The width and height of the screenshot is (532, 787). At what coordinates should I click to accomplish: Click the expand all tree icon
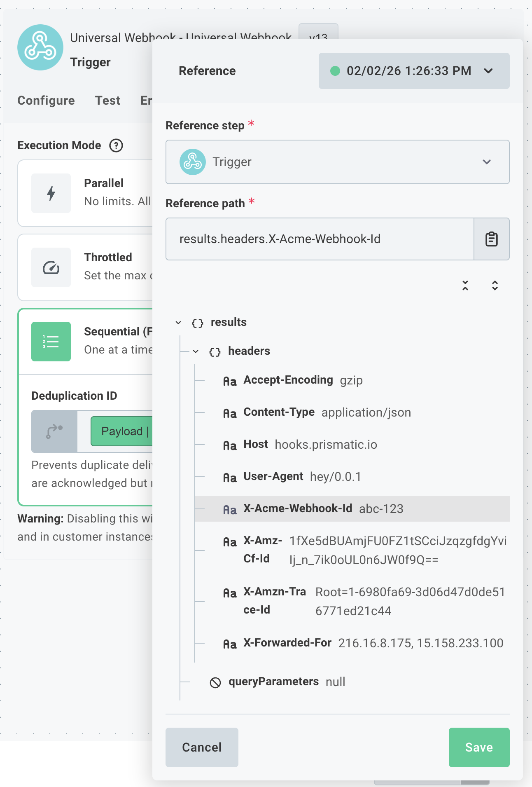click(x=495, y=286)
